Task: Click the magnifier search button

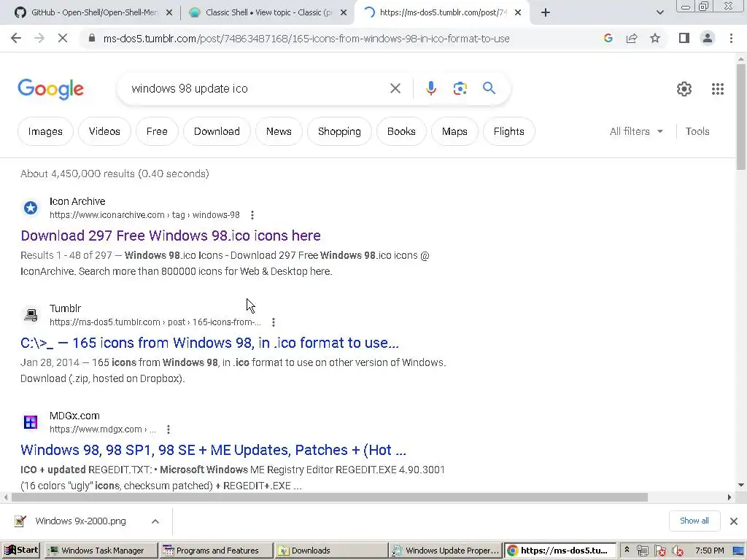Action: point(489,88)
